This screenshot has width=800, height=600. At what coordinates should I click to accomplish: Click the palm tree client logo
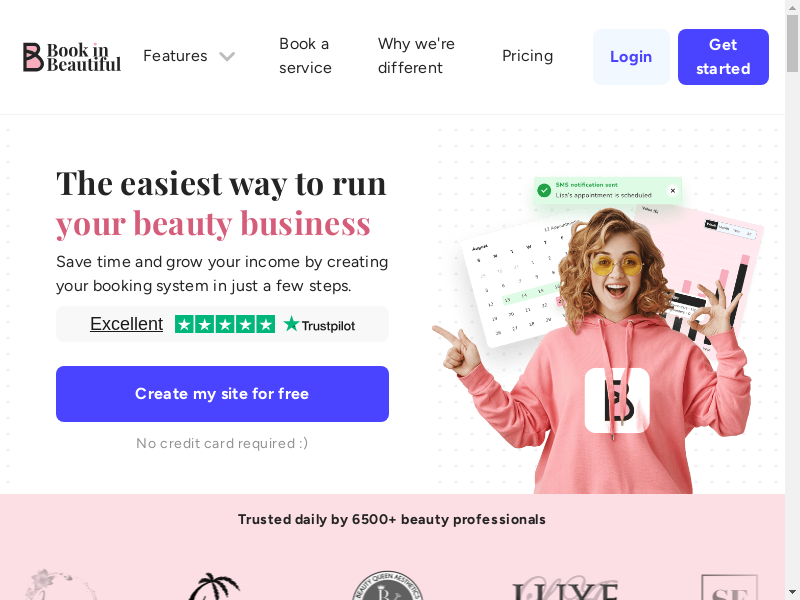pos(213,586)
